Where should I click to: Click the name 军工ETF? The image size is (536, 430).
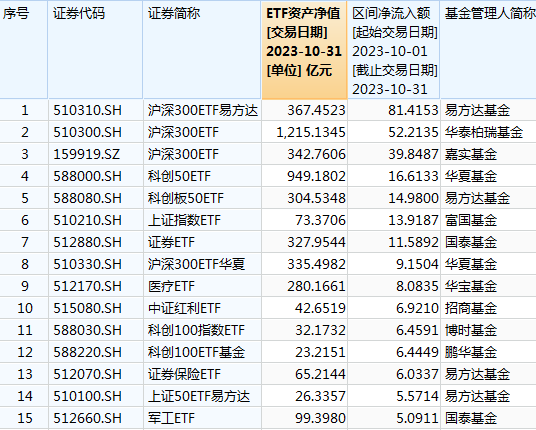click(x=171, y=418)
